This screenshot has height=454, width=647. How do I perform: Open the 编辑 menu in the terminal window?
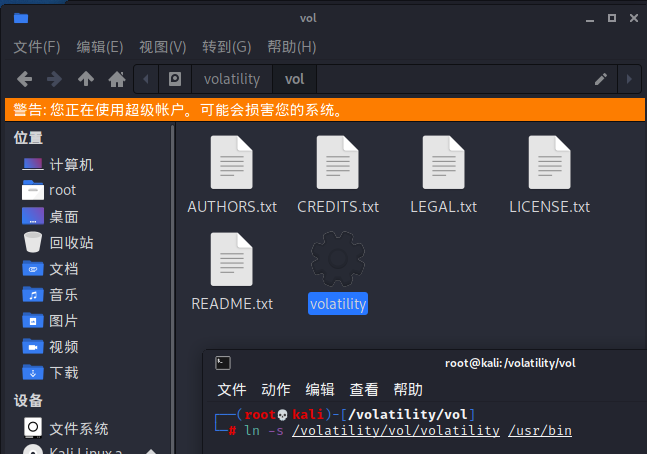coord(320,389)
